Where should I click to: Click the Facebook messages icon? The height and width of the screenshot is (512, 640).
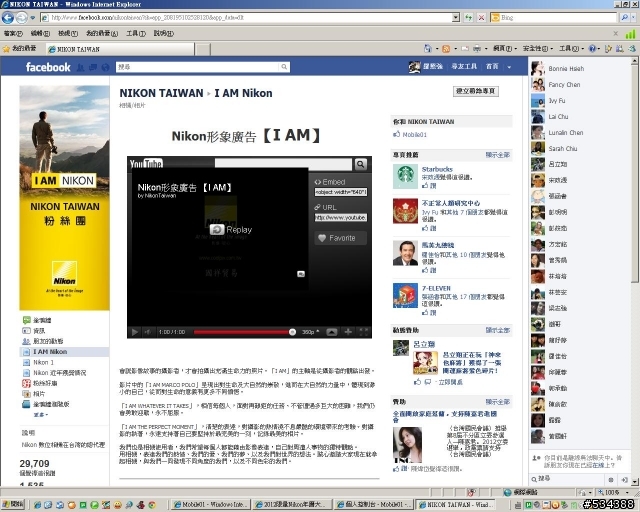click(x=93, y=67)
